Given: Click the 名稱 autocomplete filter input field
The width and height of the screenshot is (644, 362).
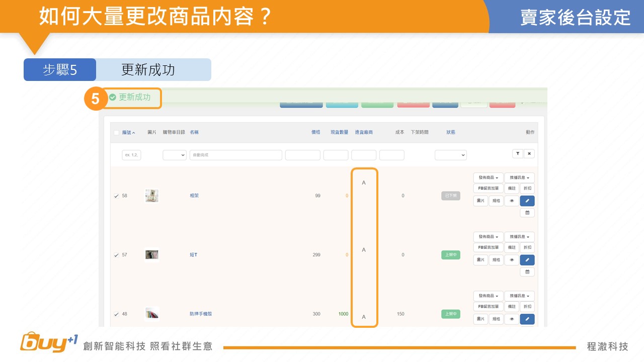Looking at the screenshot, I should (235, 155).
